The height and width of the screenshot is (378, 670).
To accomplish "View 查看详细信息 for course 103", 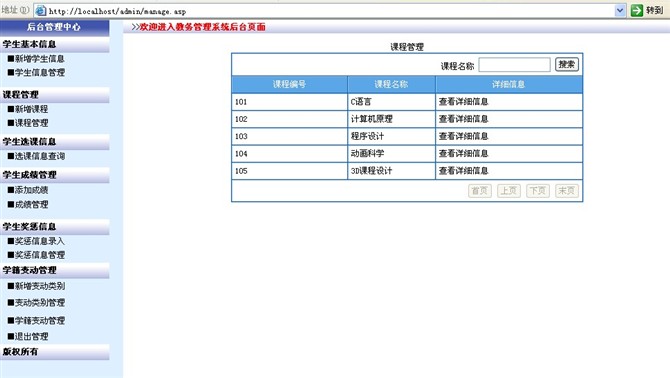I will pyautogui.click(x=463, y=136).
